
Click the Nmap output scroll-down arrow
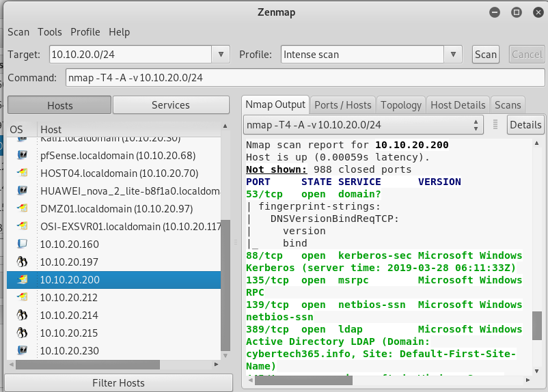pos(536,371)
